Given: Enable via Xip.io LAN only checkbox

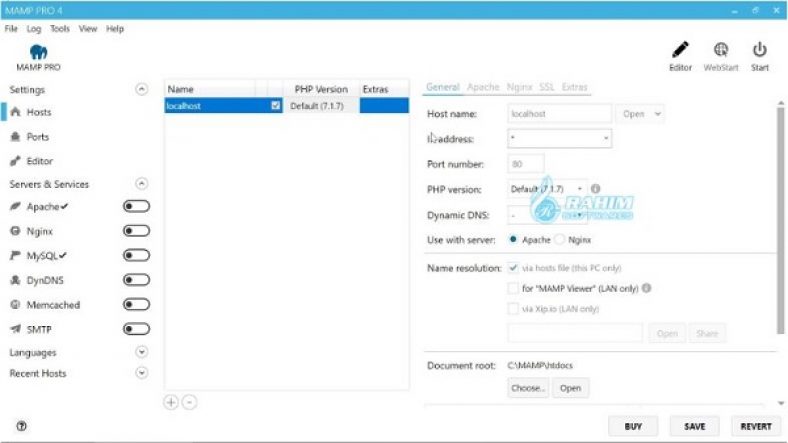Looking at the screenshot, I should click(513, 308).
